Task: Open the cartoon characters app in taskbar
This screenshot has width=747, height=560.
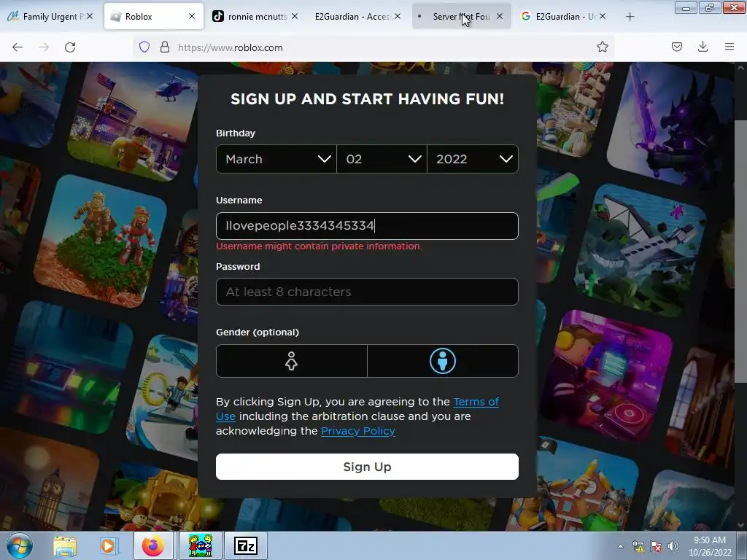Action: click(201, 545)
